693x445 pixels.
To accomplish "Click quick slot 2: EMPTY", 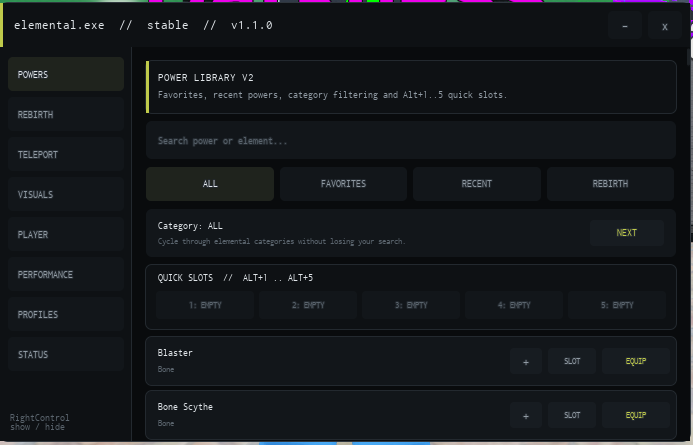I will point(308,305).
